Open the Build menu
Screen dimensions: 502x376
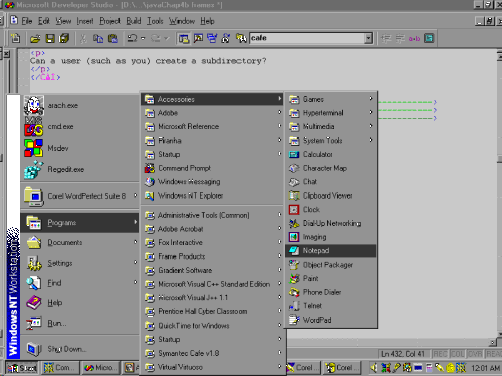(134, 21)
